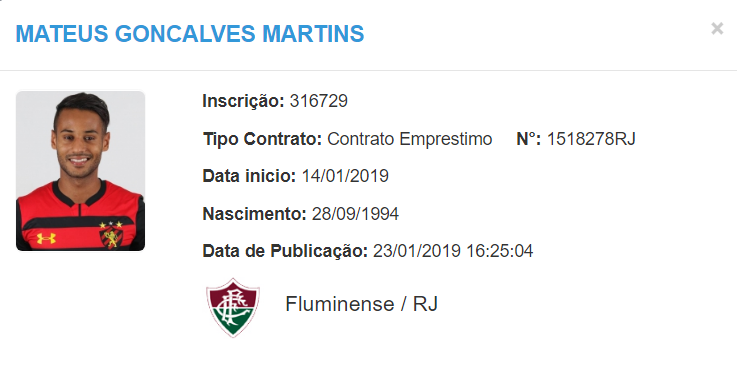Click the Data de Publicação label
737x370 pixels.
(285, 251)
